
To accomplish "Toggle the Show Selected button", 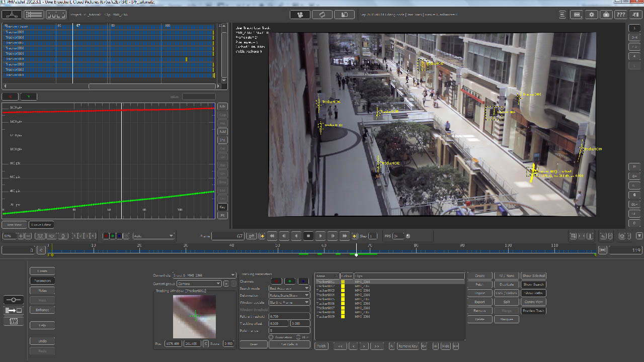I will point(533,276).
